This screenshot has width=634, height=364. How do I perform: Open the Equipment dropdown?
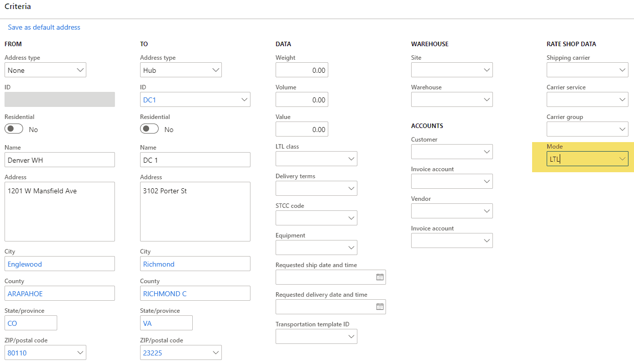coord(351,248)
